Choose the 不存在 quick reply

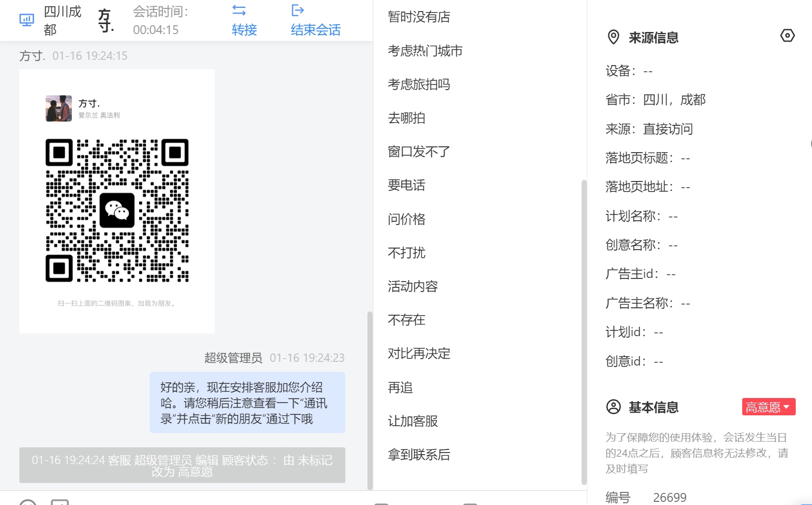point(406,320)
